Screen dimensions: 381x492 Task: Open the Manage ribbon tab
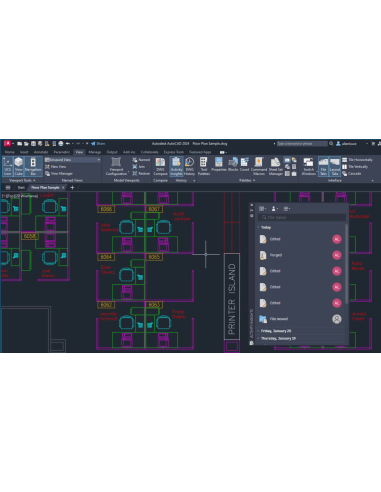click(x=95, y=152)
